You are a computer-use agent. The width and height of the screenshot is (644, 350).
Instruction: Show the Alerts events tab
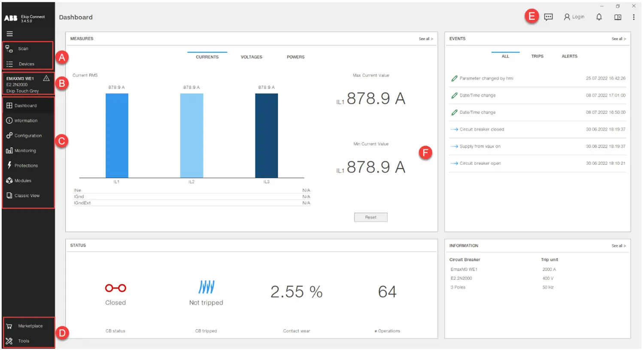(569, 56)
